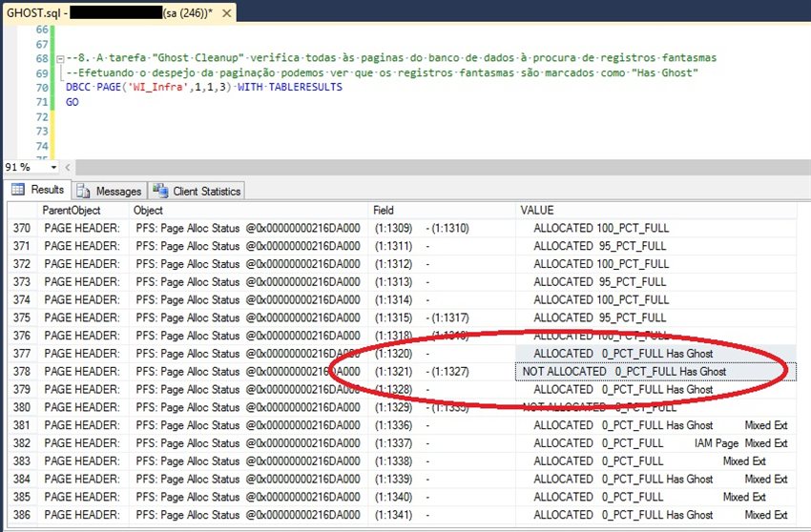811x532 pixels.
Task: Open the 91 % zoom dropdown
Action: [x=53, y=167]
